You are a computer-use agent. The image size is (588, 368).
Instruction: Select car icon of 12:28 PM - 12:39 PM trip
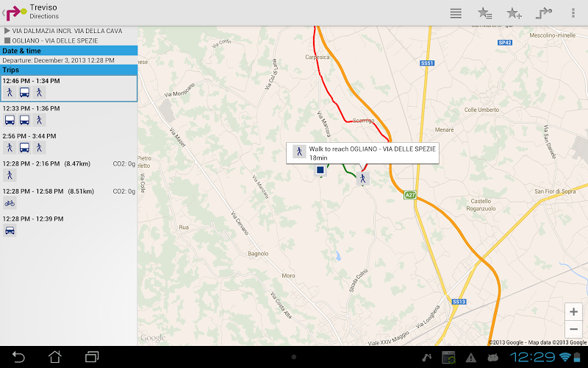point(10,230)
